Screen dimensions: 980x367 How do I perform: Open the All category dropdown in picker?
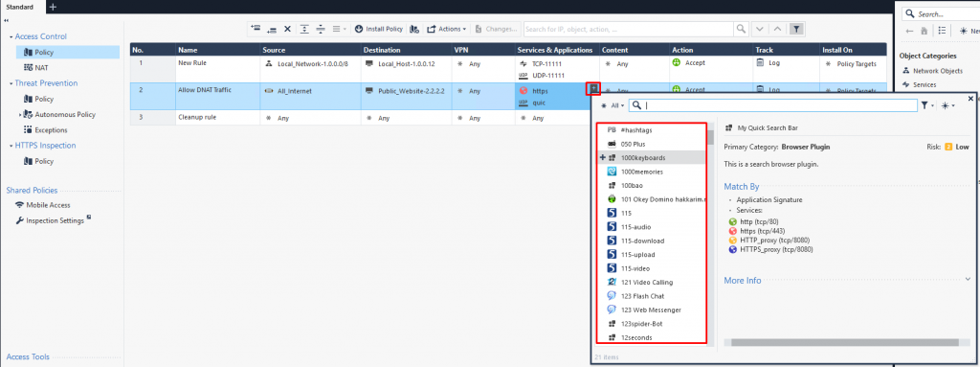(612, 106)
